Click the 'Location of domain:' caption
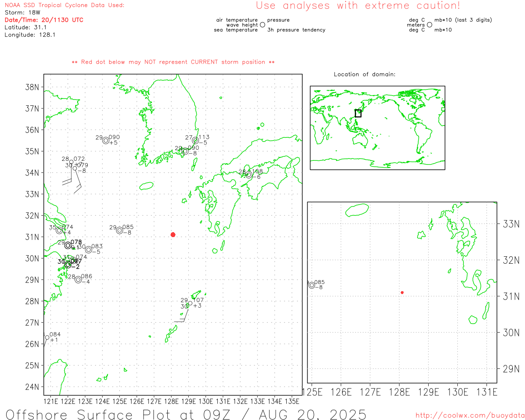The image size is (525, 420). 365,74
